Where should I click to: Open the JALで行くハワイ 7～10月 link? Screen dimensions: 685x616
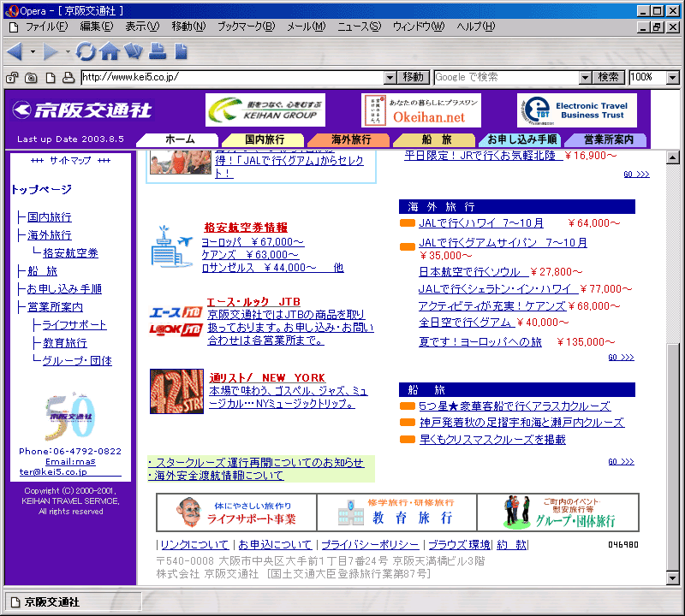[481, 223]
